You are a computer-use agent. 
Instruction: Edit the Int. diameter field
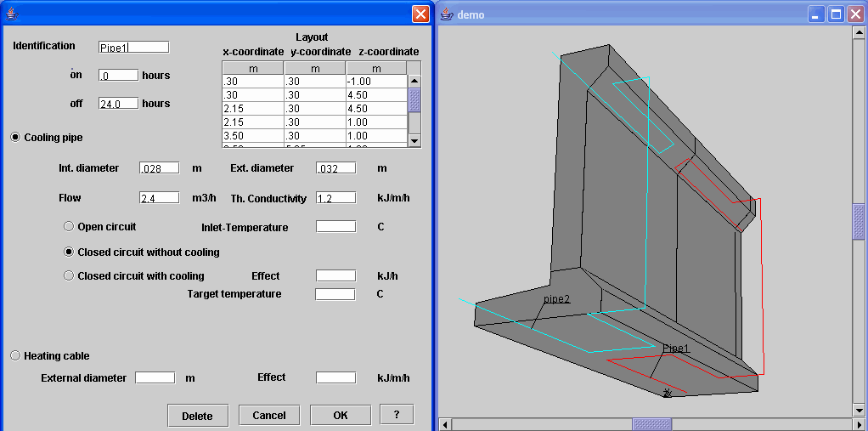[x=160, y=167]
